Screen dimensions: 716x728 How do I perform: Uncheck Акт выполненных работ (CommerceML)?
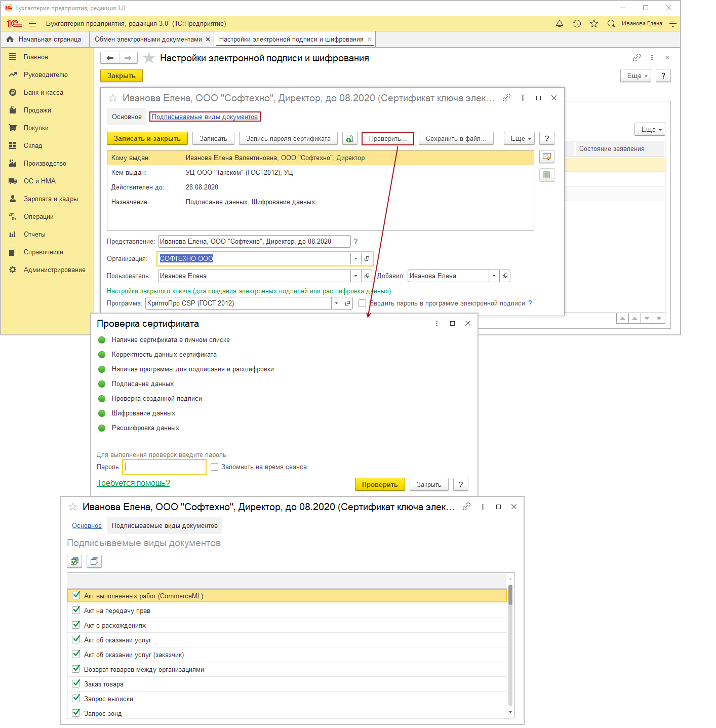coord(76,595)
